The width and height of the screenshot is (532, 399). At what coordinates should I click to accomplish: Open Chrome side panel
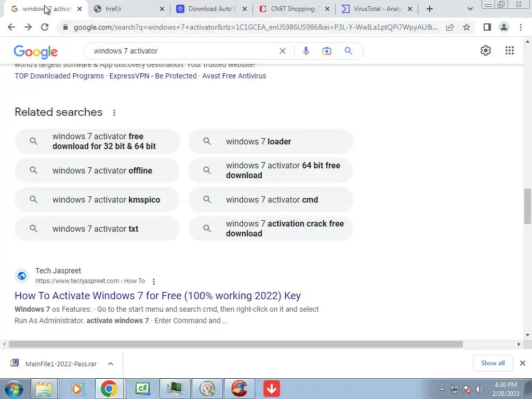487,27
